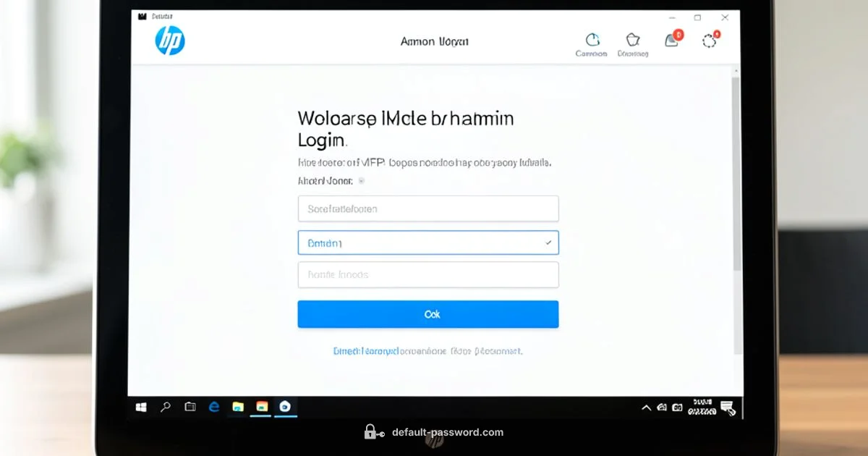
Task: Click the dotted circle icon with red badge
Action: (709, 41)
